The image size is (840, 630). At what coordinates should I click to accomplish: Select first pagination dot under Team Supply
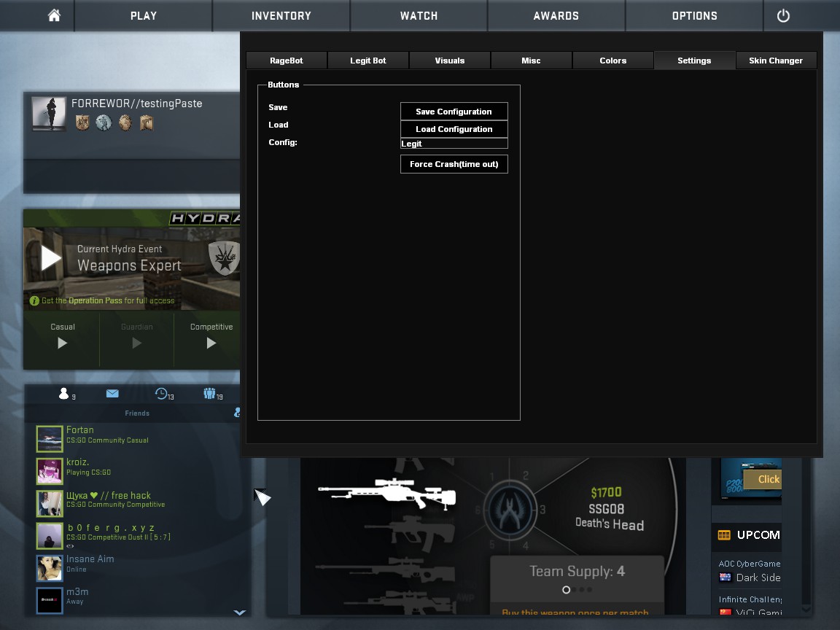click(x=566, y=590)
